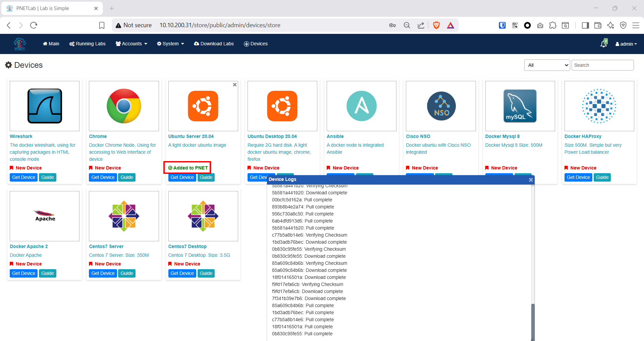This screenshot has height=341, width=644.
Task: Open Devices menu item
Action: [256, 44]
